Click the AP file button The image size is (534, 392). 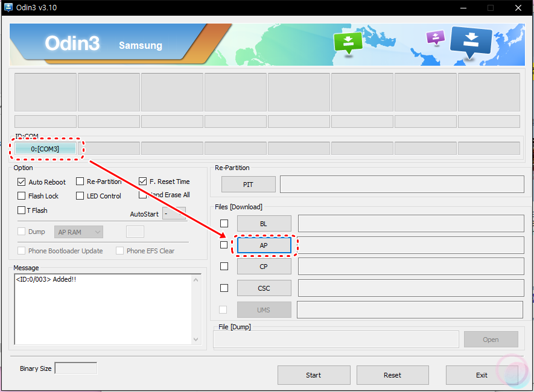(x=264, y=245)
